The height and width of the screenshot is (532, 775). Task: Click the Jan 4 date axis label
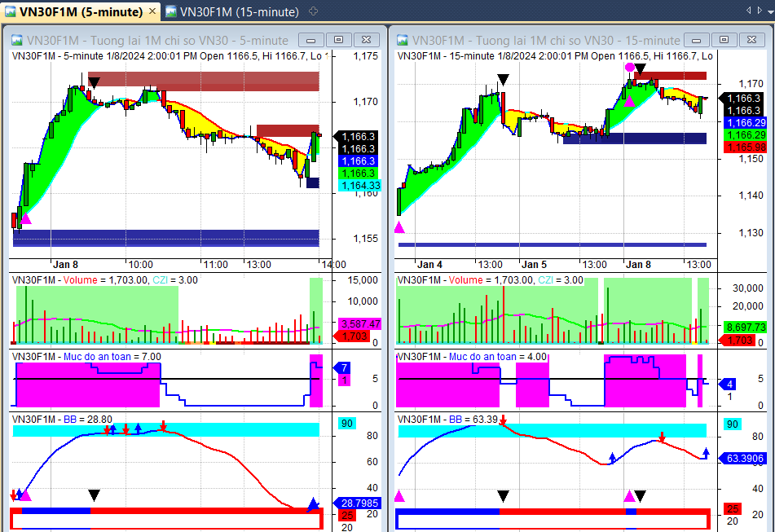pos(429,264)
